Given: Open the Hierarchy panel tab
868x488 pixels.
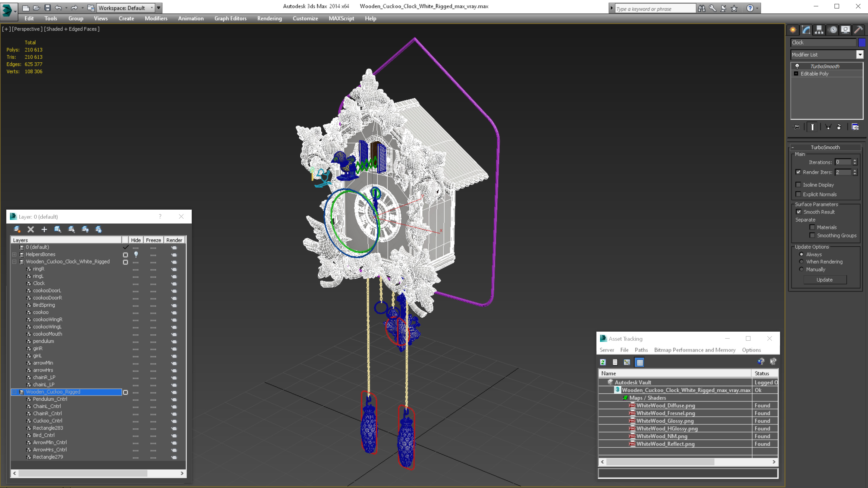Looking at the screenshot, I should click(x=819, y=30).
